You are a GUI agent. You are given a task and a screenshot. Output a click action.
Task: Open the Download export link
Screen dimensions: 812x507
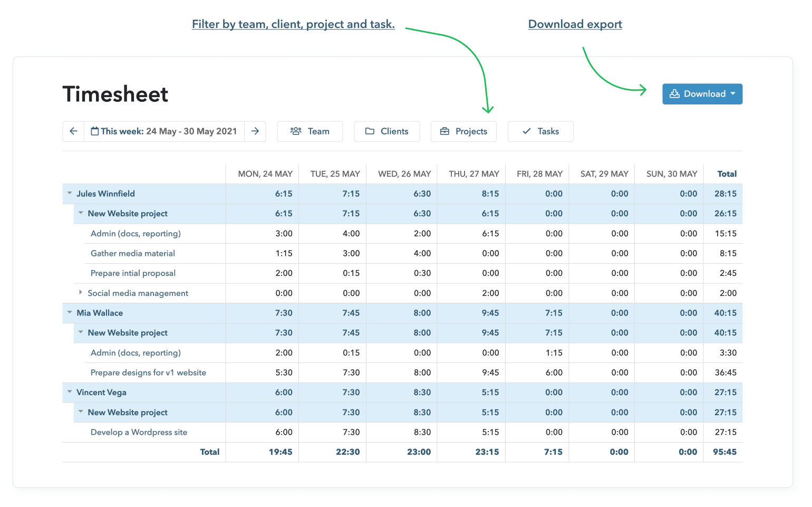click(x=575, y=24)
